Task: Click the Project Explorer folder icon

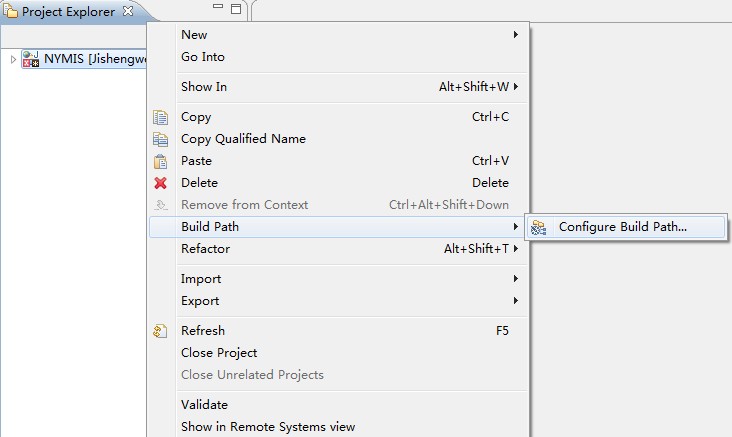Action: tap(11, 12)
